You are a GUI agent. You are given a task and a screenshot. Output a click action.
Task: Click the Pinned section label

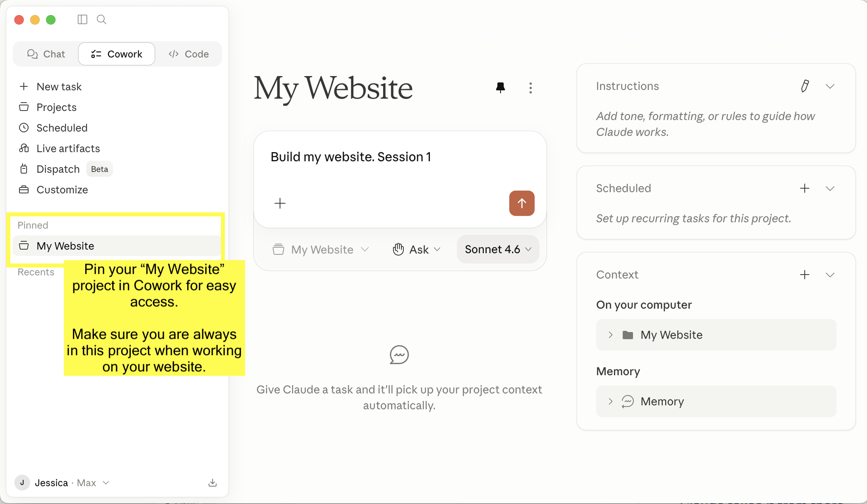point(33,225)
